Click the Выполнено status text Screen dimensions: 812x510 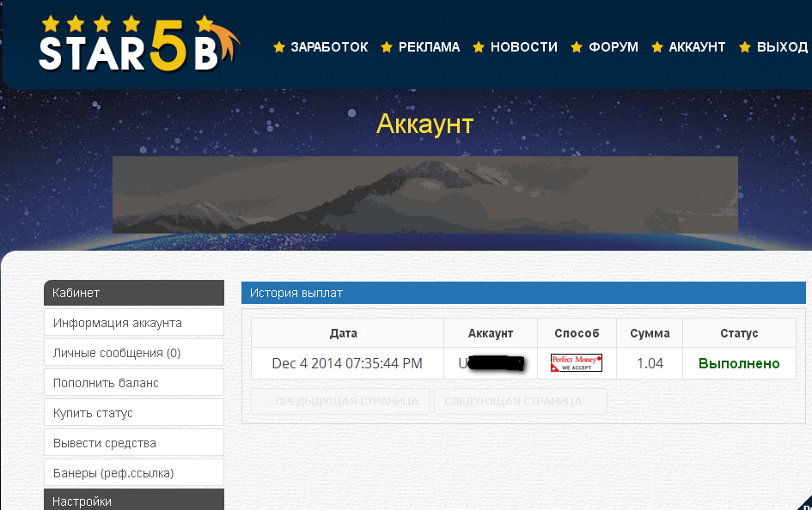coord(739,363)
